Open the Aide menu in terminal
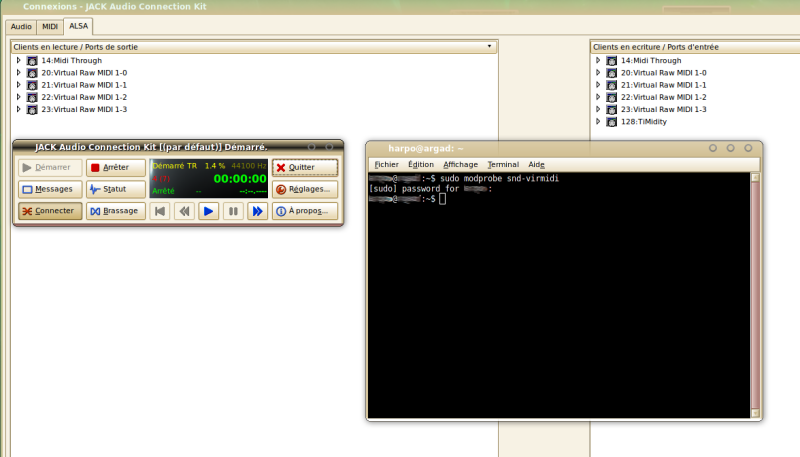 pos(536,164)
